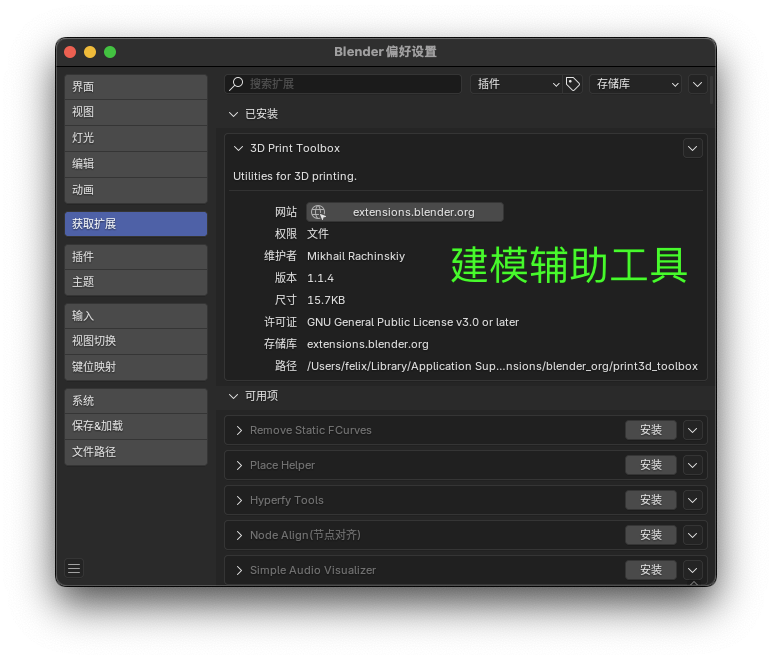
Task: Click the size value 15.7KB
Action: tap(326, 300)
